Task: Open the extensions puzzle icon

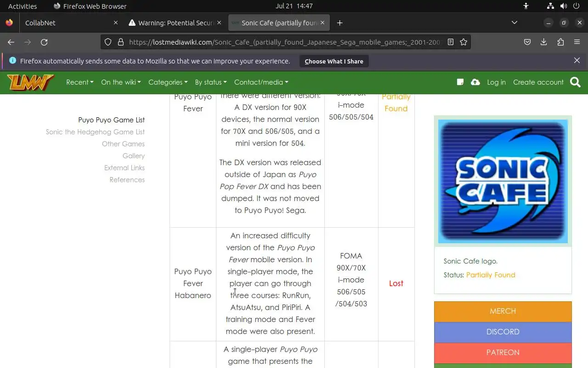Action: (x=560, y=42)
